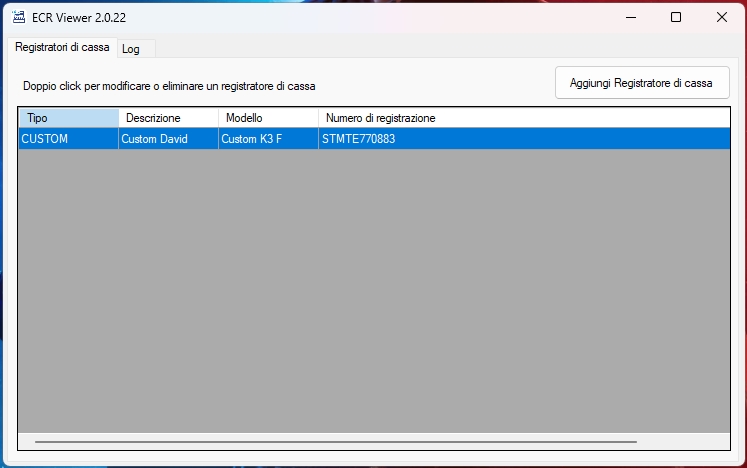Click the Numero di registrazione column header

pyautogui.click(x=524, y=118)
